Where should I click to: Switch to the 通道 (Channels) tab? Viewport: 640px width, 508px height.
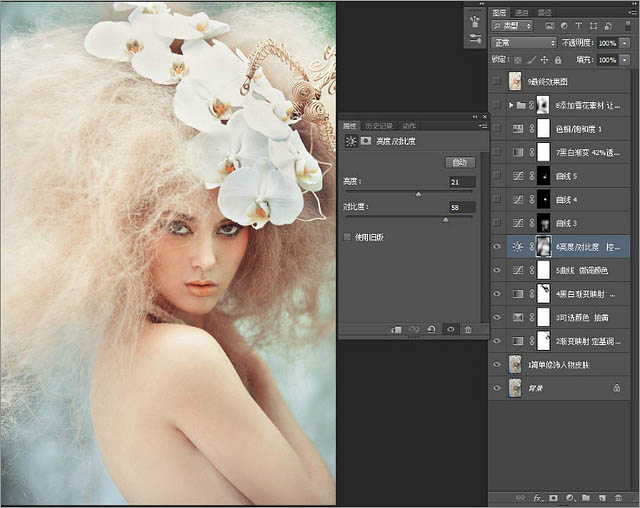point(523,12)
